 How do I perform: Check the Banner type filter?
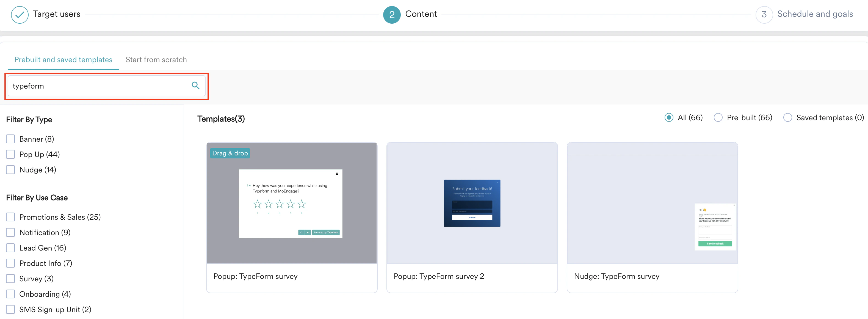10,139
